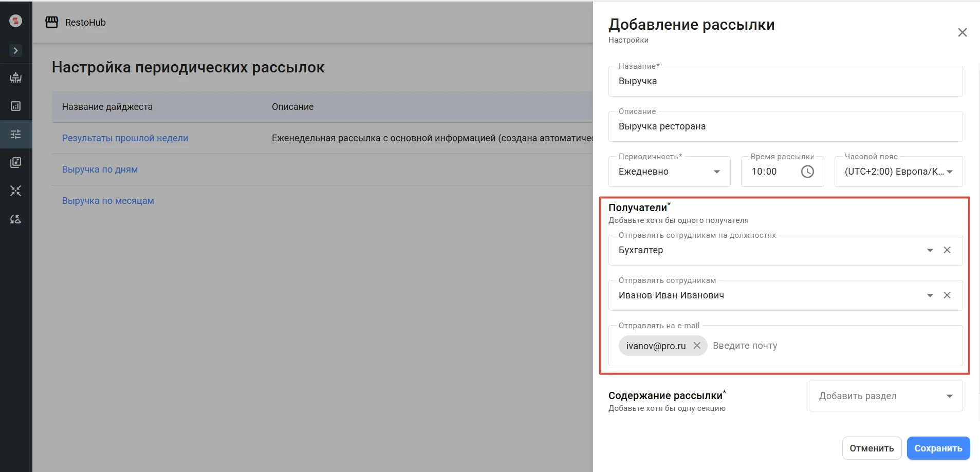Expand the left sidebar with chevron arrow

tap(15, 50)
